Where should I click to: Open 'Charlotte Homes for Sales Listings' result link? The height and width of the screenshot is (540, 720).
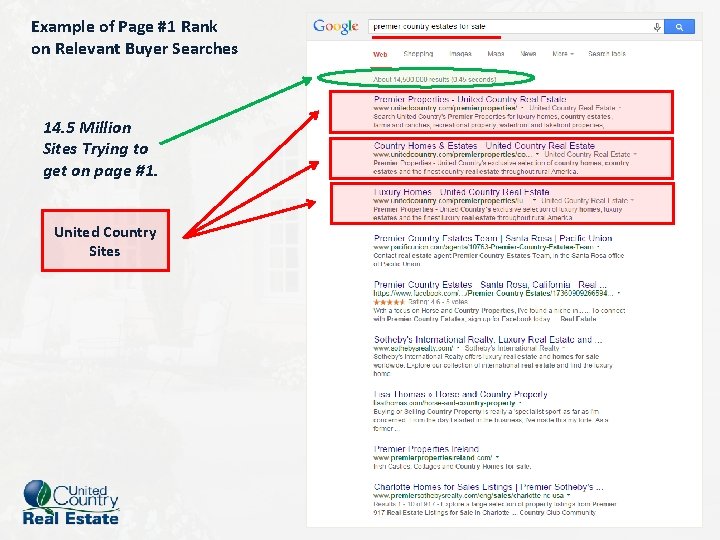(489, 487)
